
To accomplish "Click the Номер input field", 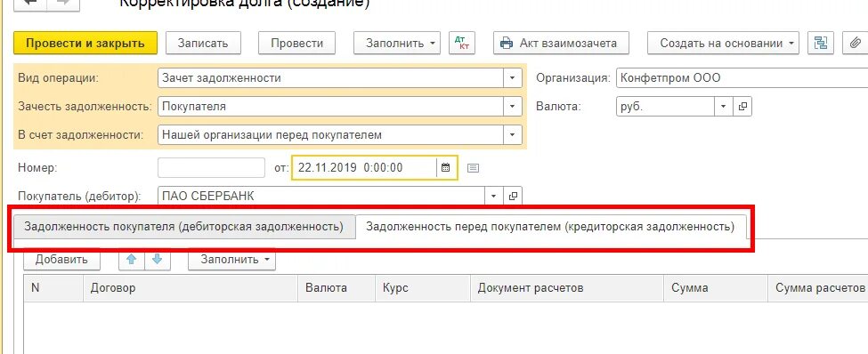I will (x=212, y=167).
